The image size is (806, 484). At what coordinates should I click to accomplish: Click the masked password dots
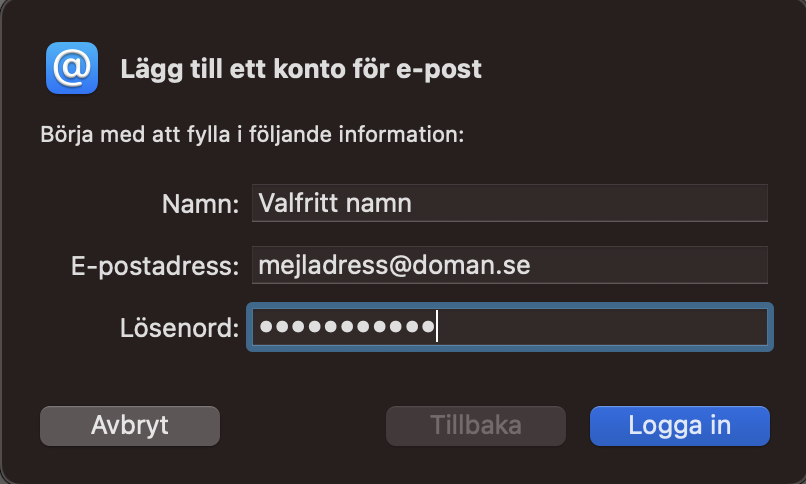tap(347, 326)
